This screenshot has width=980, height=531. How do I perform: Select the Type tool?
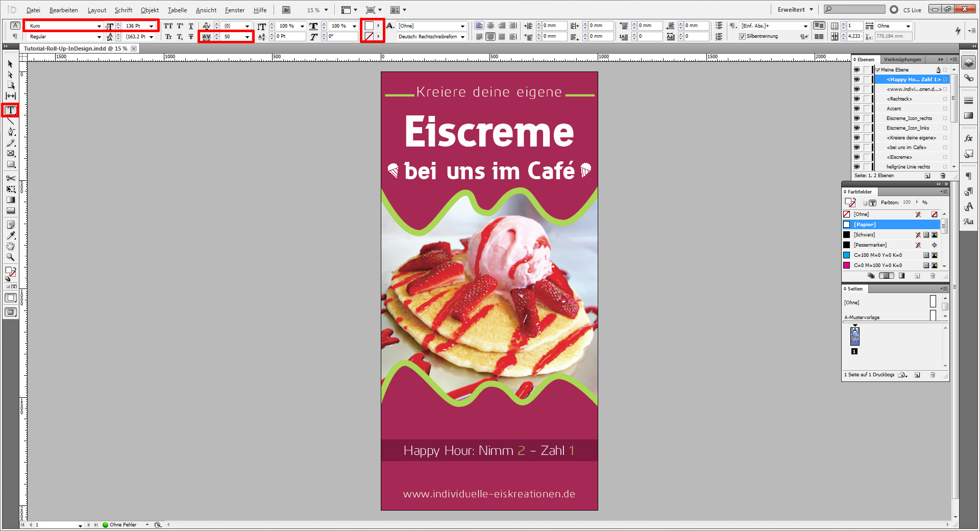pyautogui.click(x=10, y=110)
